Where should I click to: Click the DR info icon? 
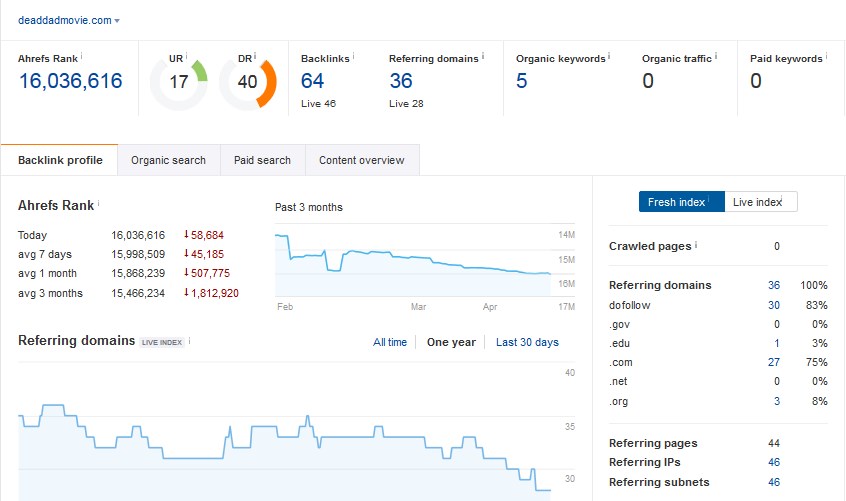point(255,57)
